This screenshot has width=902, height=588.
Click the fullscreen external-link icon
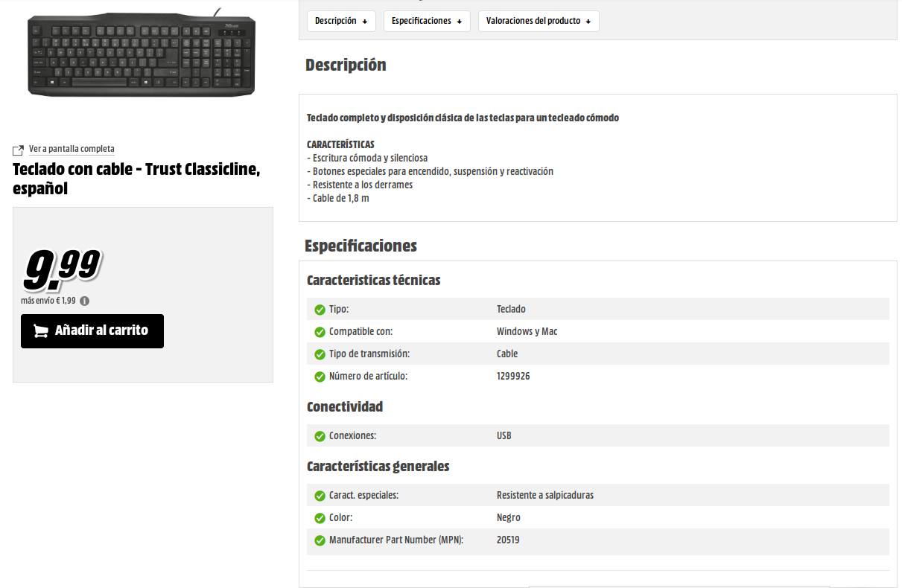[19, 150]
